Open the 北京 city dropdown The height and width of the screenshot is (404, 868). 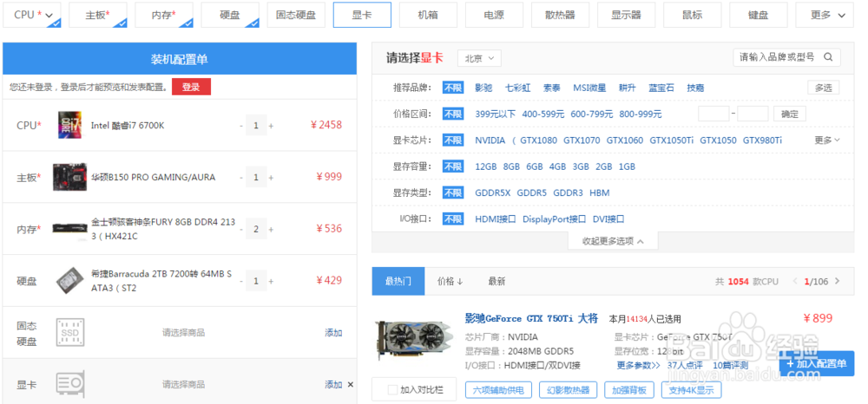pos(479,58)
